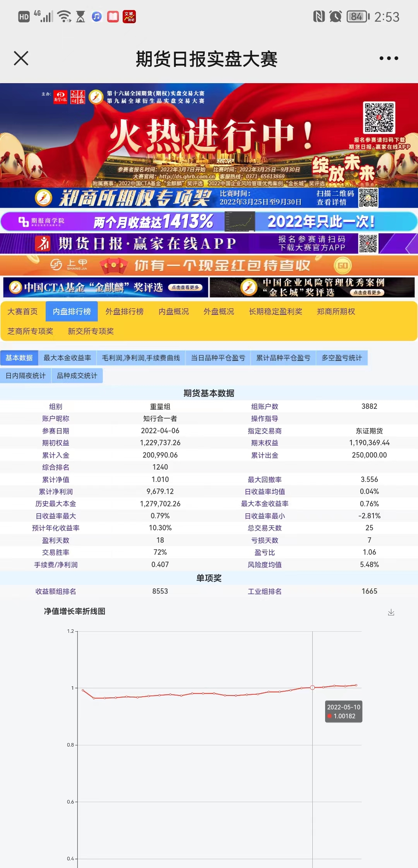Viewport: 418px width, 868px height.
Task: Tap the 期末权益 value 1,190,369.44
Action: coord(369,443)
